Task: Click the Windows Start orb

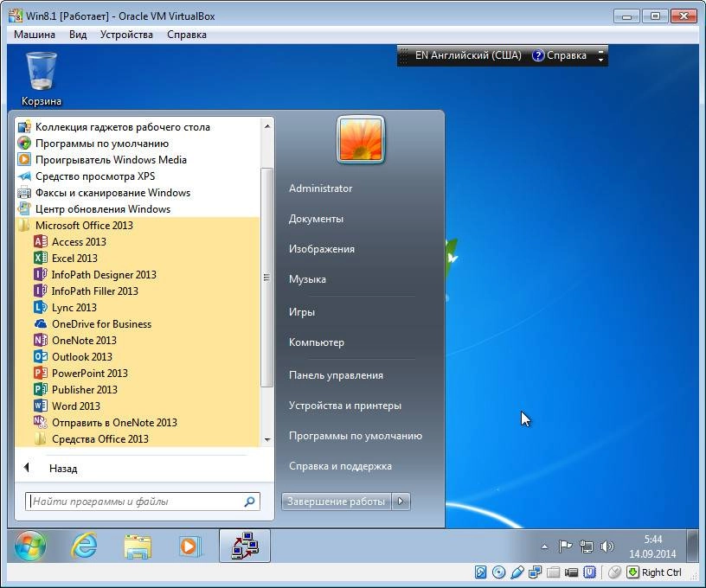Action: (x=29, y=546)
